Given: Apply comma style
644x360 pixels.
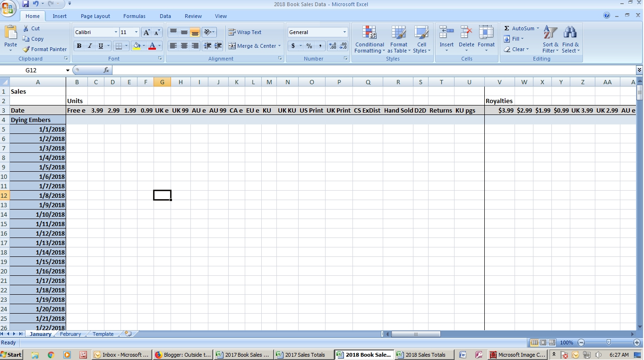Looking at the screenshot, I should click(320, 46).
